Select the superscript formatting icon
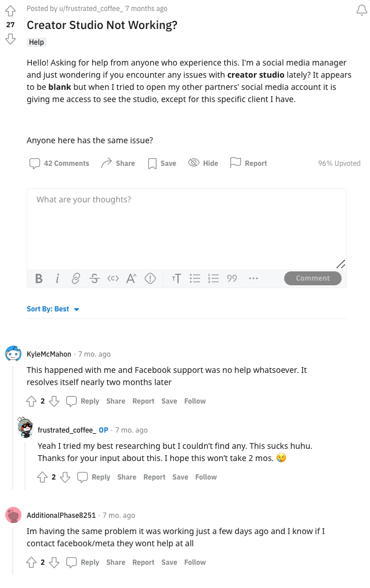Screen dimensions: 370x588 tap(132, 278)
